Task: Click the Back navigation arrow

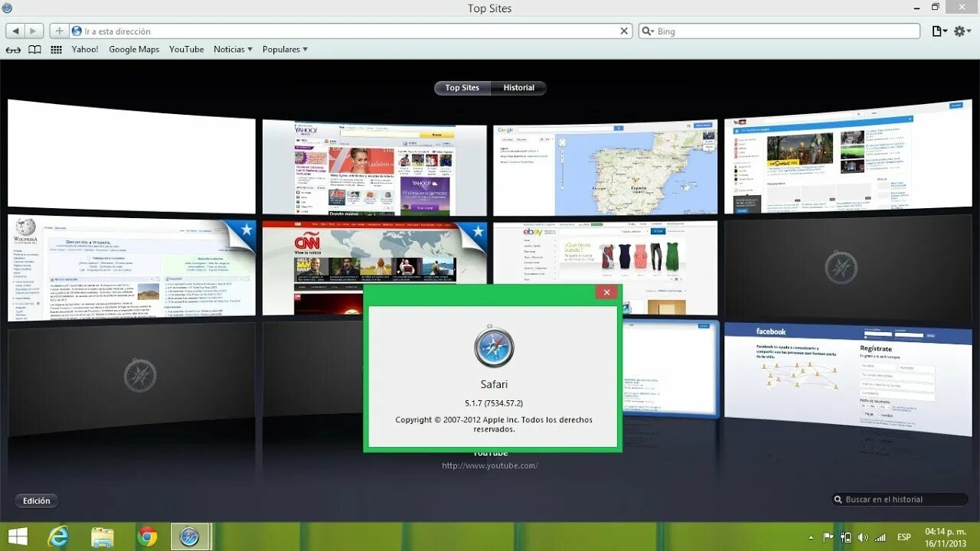Action: [x=15, y=31]
